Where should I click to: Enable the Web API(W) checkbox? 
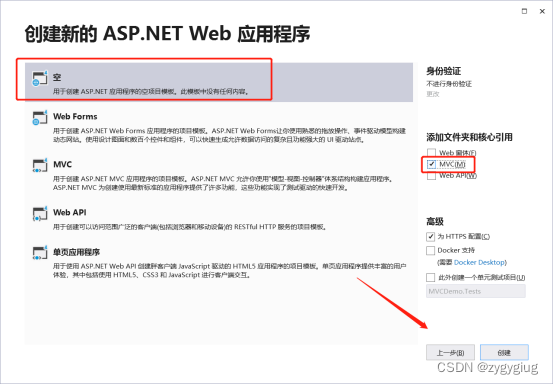431,176
